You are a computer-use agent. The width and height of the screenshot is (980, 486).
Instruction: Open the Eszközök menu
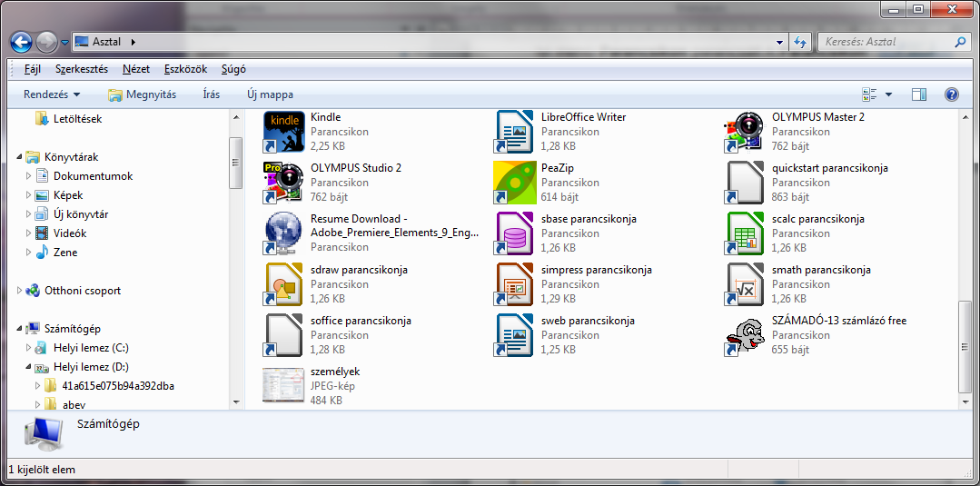point(185,69)
